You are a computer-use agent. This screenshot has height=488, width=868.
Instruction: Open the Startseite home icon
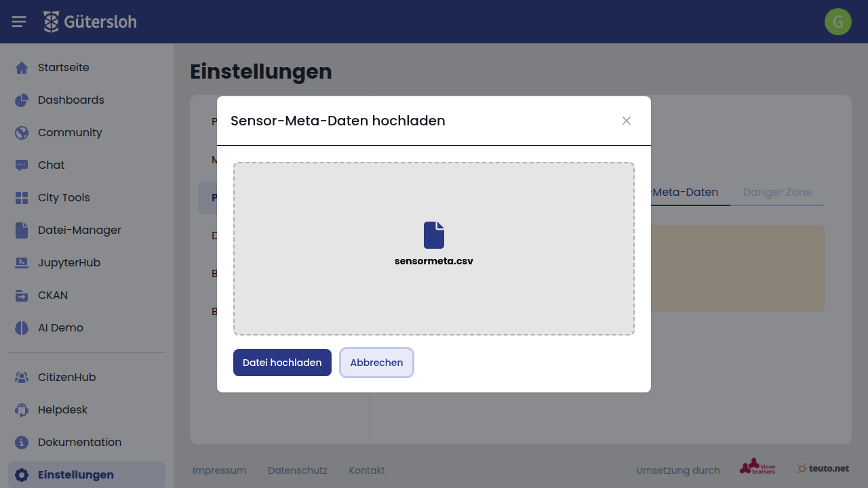[x=22, y=68]
